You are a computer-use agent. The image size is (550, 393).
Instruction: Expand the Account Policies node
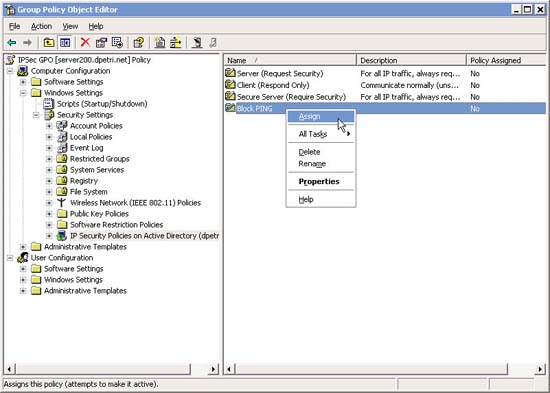(49, 126)
